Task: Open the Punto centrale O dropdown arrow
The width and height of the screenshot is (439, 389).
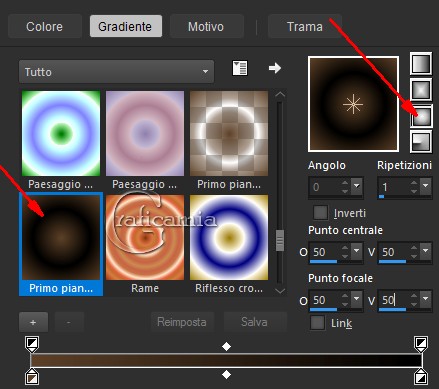Action: click(357, 251)
